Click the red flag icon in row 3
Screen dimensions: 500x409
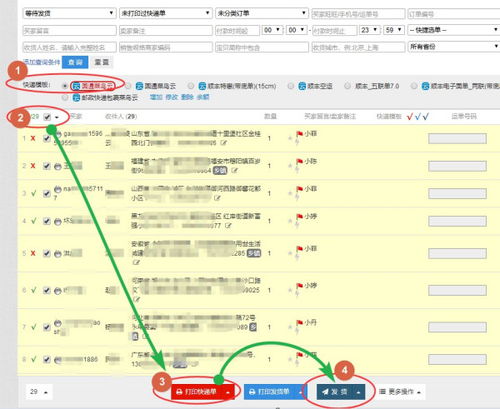[299, 189]
